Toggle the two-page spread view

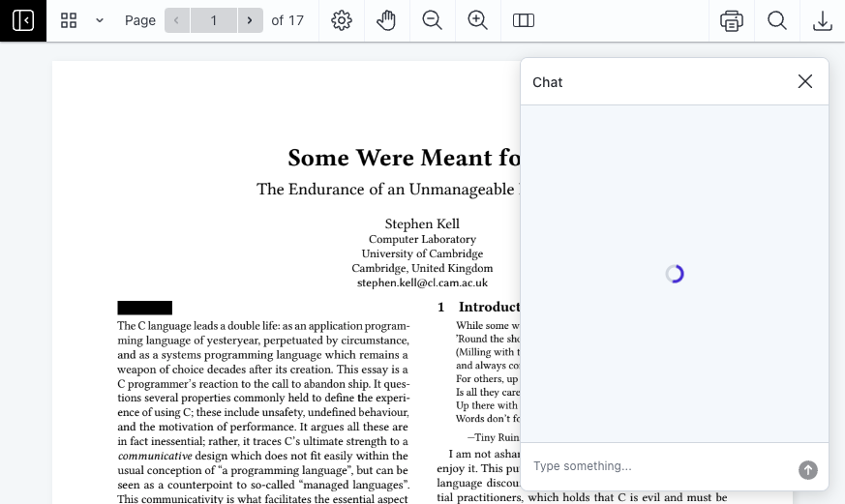click(524, 20)
